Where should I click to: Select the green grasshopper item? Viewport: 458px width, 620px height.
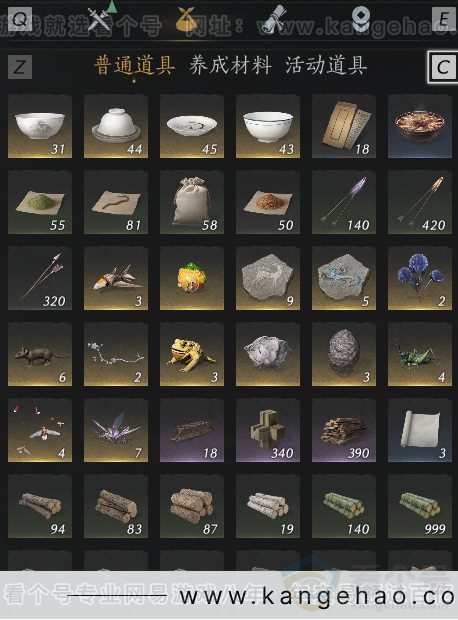click(x=420, y=354)
